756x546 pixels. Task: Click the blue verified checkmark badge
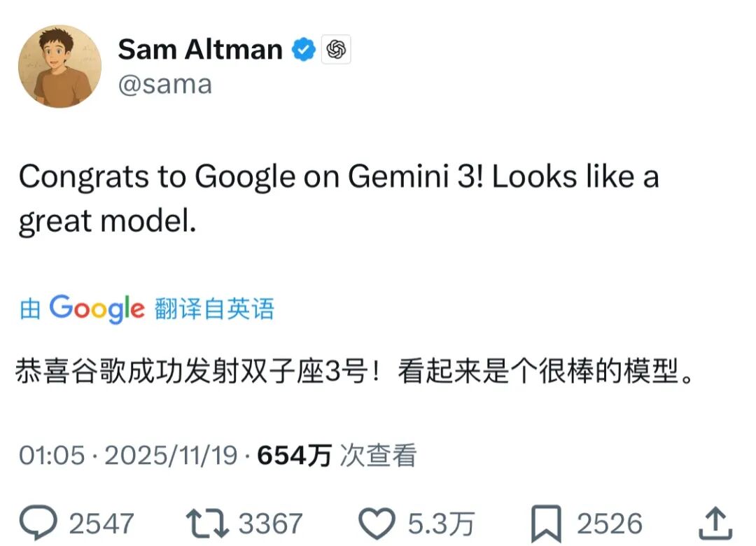[x=303, y=50]
